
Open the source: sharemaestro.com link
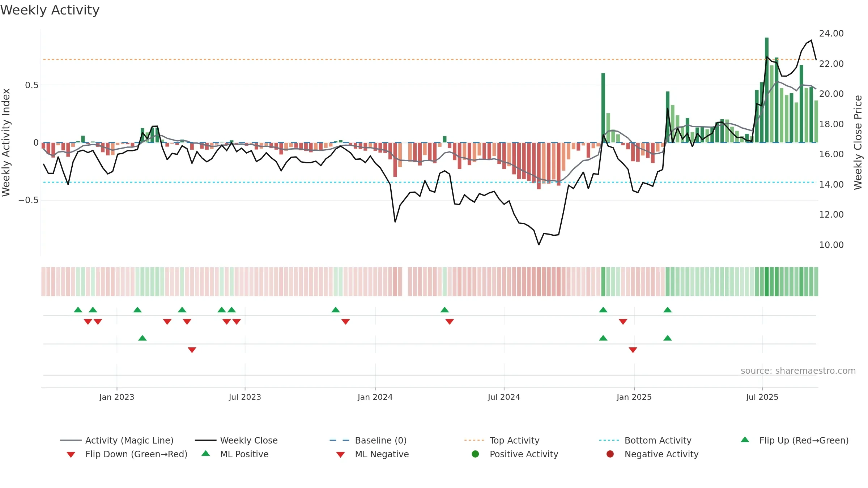[x=798, y=371]
